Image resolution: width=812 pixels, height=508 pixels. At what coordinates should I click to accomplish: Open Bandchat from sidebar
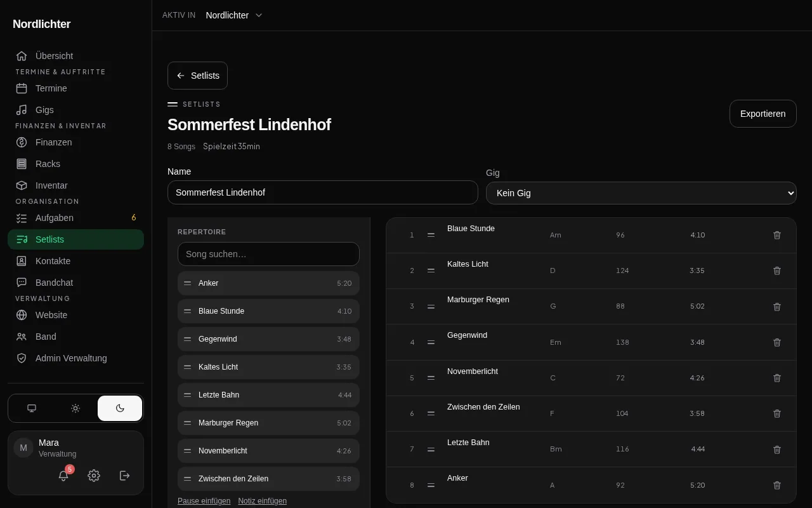75,283
